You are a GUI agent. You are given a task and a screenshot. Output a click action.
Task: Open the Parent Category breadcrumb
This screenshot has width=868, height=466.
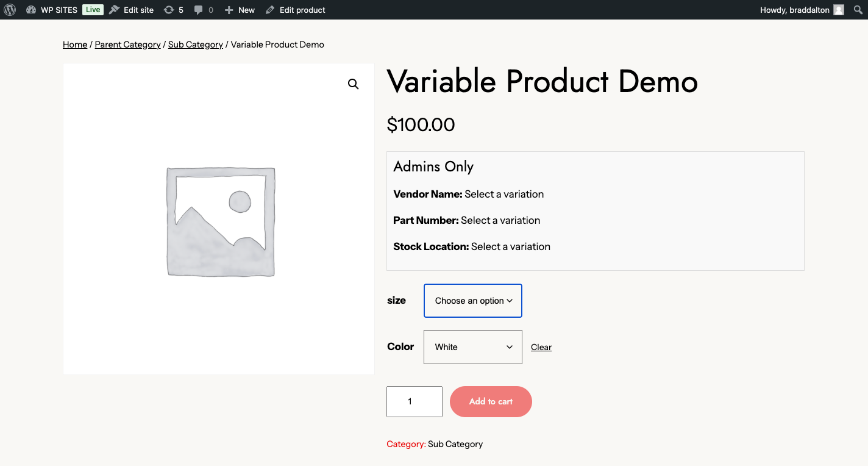(x=127, y=45)
